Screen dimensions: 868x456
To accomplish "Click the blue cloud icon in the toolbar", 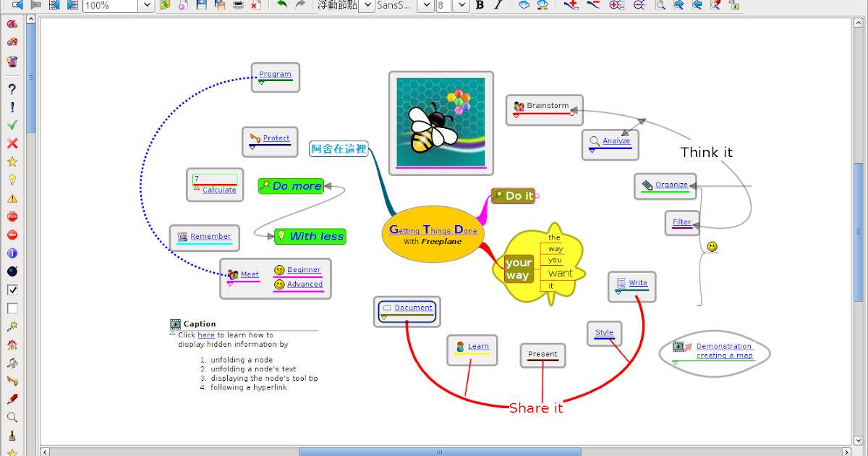I will point(524,4).
